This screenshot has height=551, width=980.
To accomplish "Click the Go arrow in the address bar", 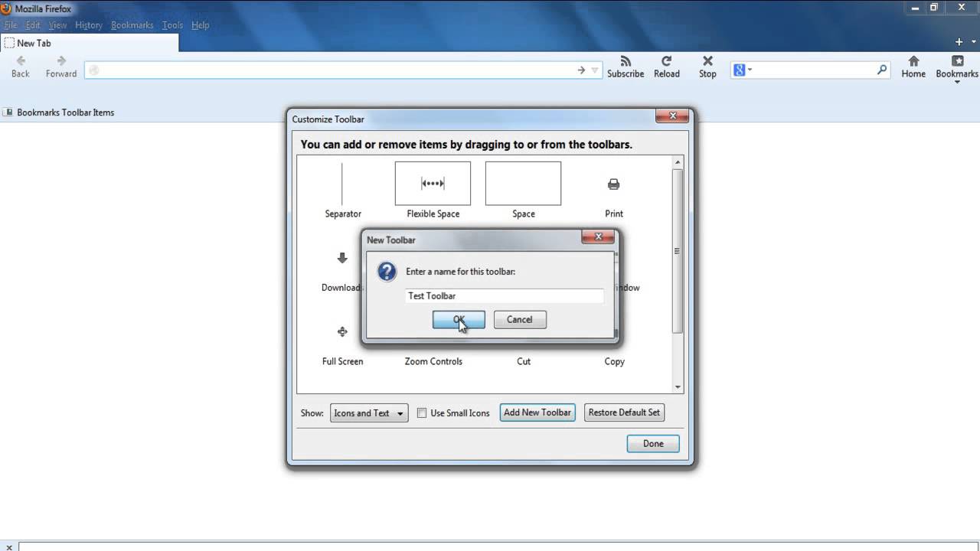I will tap(581, 70).
